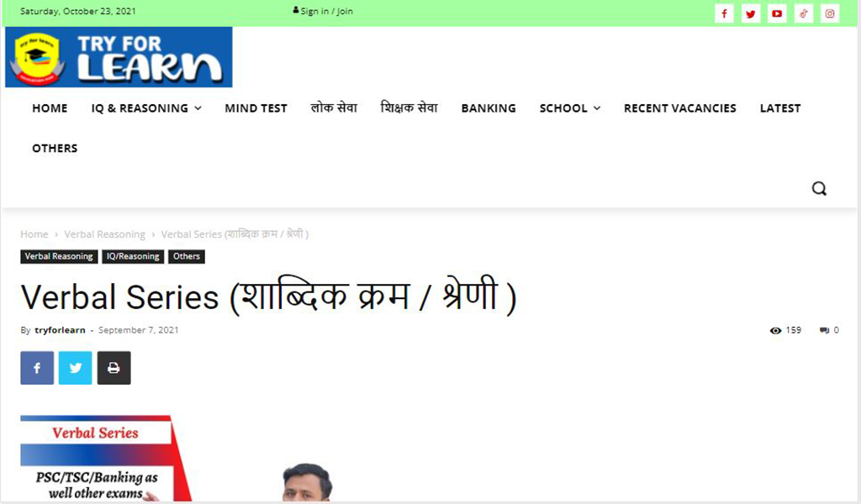Select the Verbal Reasoning category tag
This screenshot has width=861, height=504.
point(59,257)
